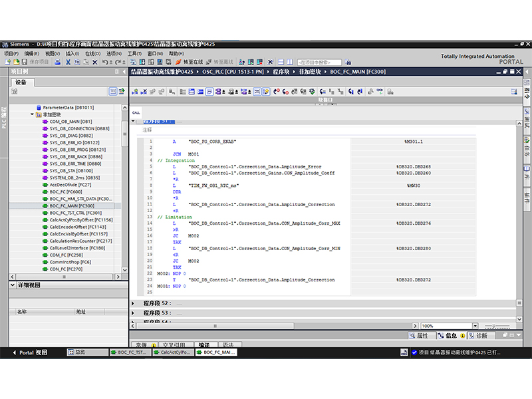The height and width of the screenshot is (399, 532).
Task: Expand the inspector window arrow
Action: [518, 335]
